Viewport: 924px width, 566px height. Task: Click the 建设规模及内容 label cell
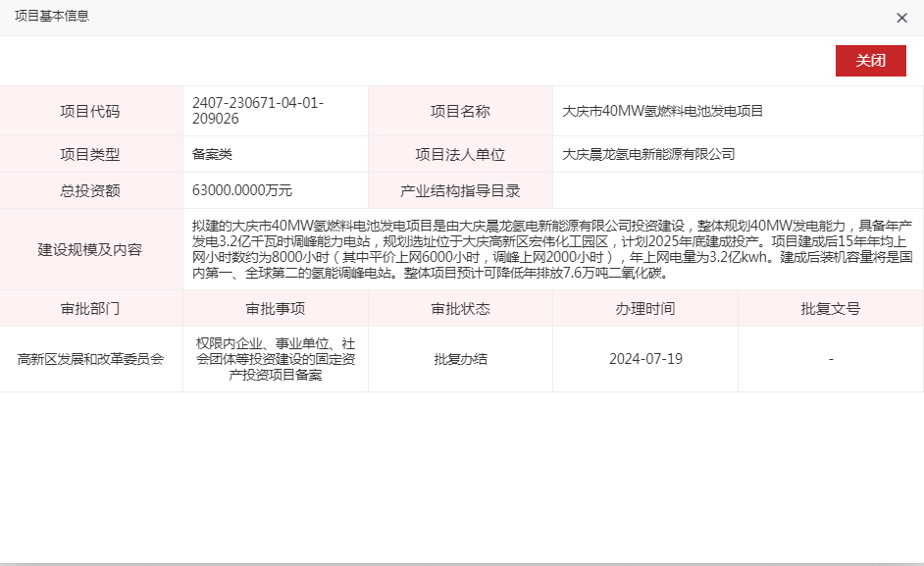(x=90, y=249)
